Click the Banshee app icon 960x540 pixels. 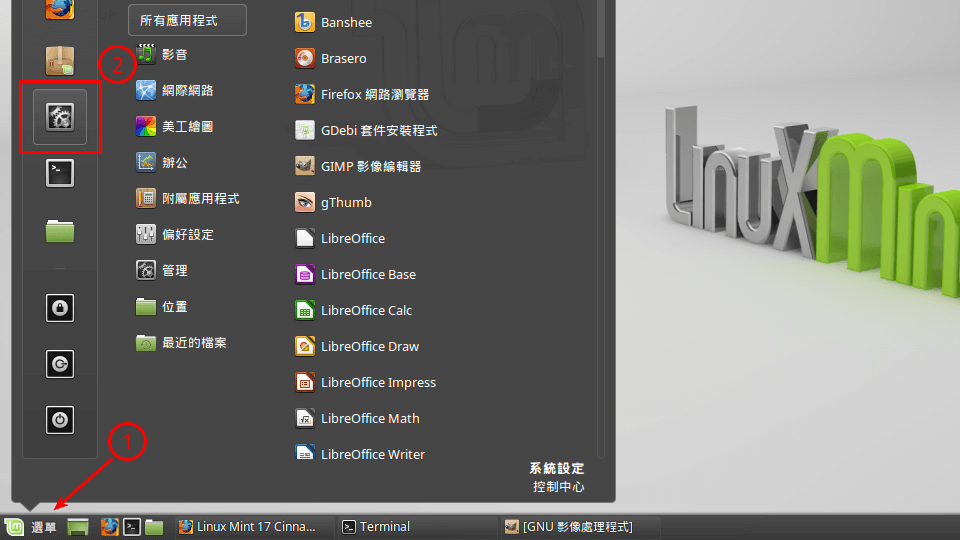coord(305,22)
